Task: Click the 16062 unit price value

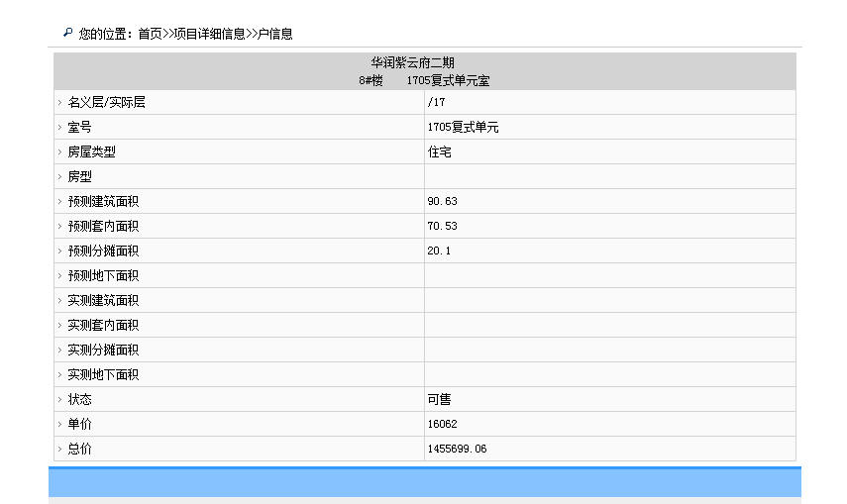Action: [x=442, y=425]
